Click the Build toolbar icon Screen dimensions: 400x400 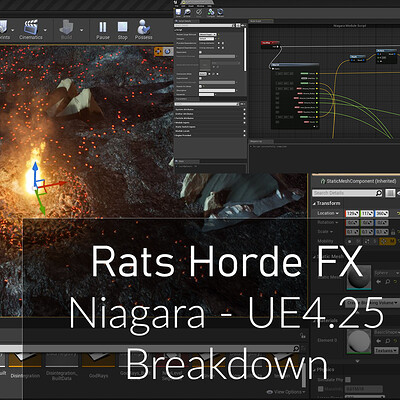[x=66, y=27]
